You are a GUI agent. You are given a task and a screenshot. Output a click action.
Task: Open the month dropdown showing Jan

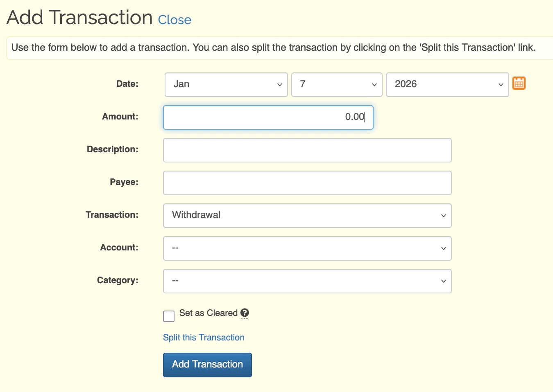(x=226, y=85)
